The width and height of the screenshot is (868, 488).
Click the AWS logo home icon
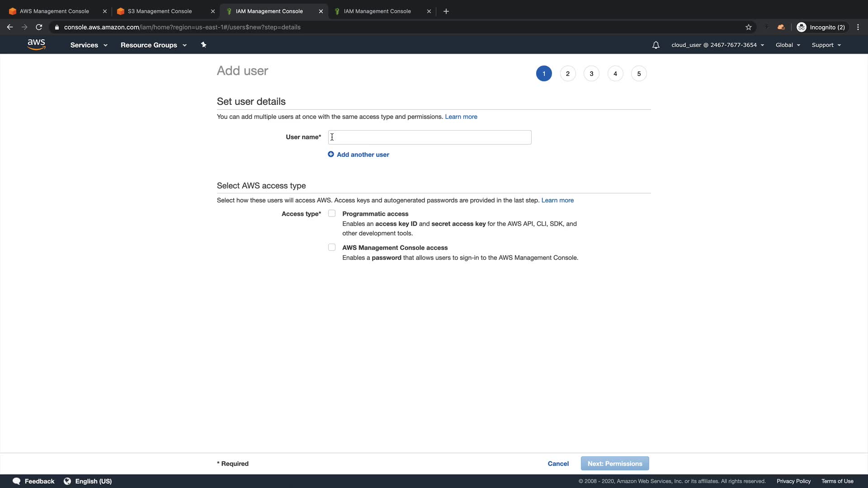click(x=36, y=45)
